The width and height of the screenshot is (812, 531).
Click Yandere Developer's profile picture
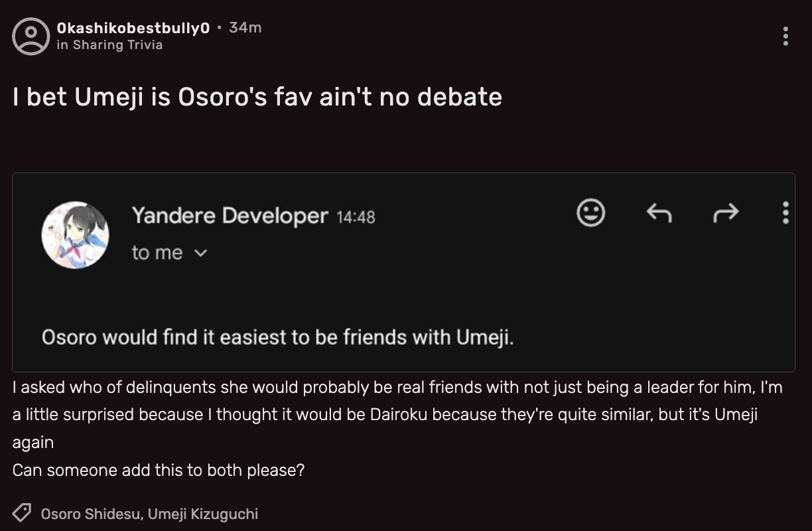point(75,235)
